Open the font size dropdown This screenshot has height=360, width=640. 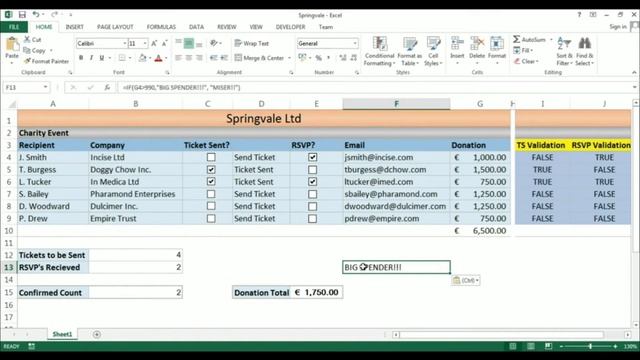coord(145,43)
